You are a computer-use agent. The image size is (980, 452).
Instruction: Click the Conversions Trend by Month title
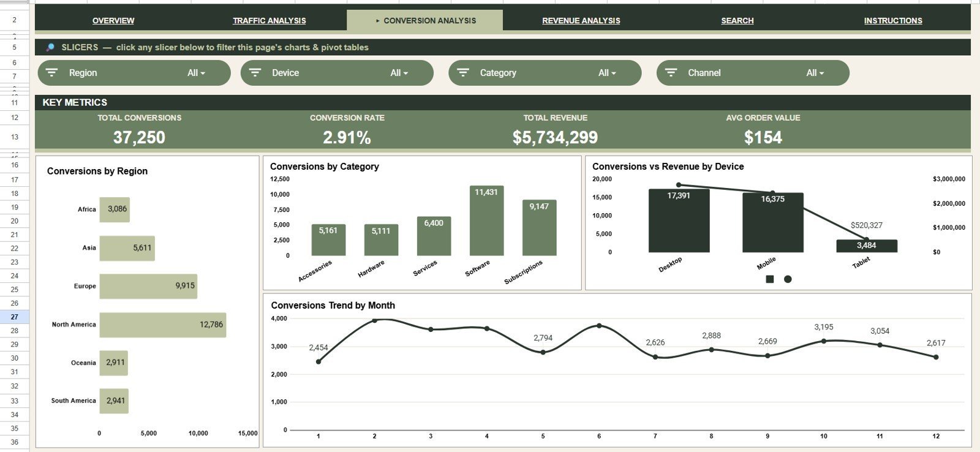point(333,305)
